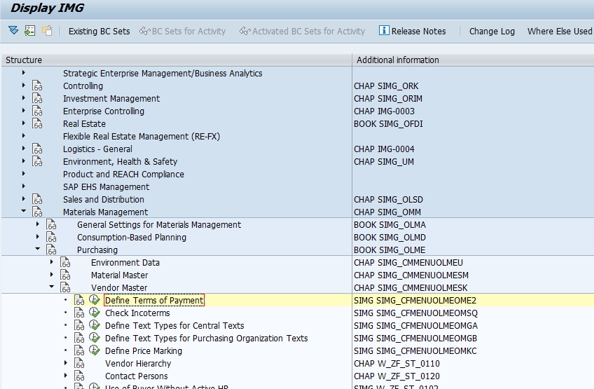
Task: Open documentation icon for Vendor Master
Action: [x=65, y=287]
